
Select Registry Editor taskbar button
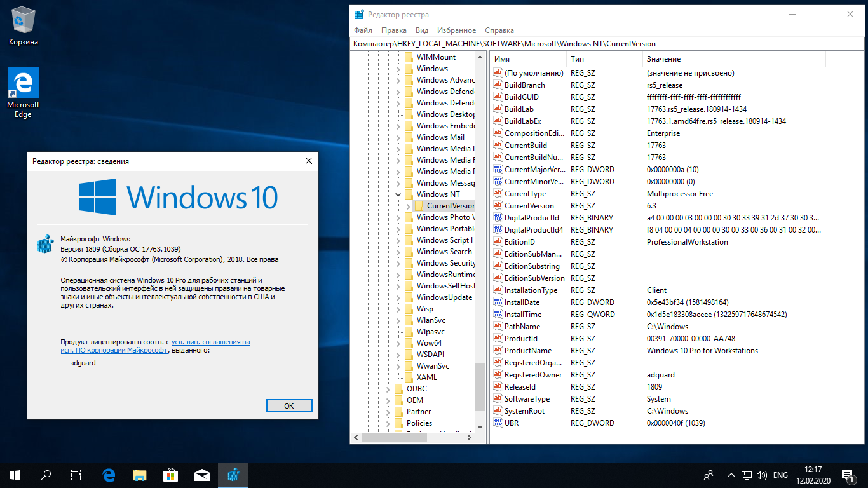(x=233, y=475)
